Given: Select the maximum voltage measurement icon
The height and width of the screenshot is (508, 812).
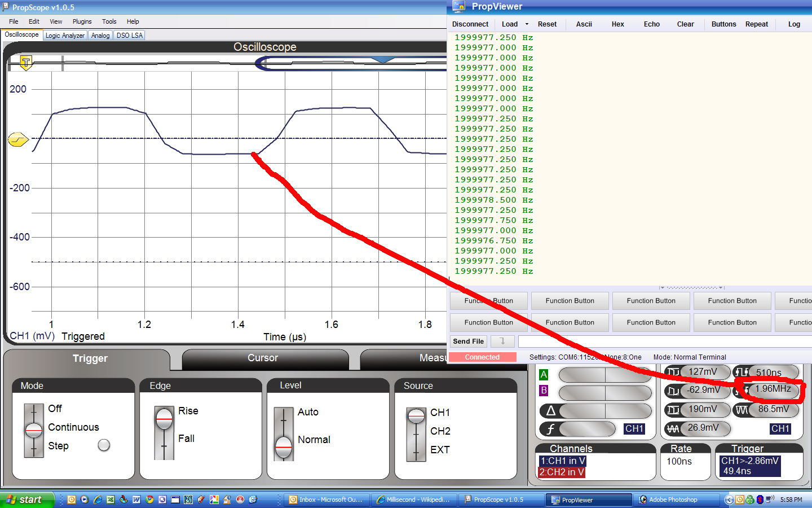Looking at the screenshot, I should pyautogui.click(x=673, y=373).
